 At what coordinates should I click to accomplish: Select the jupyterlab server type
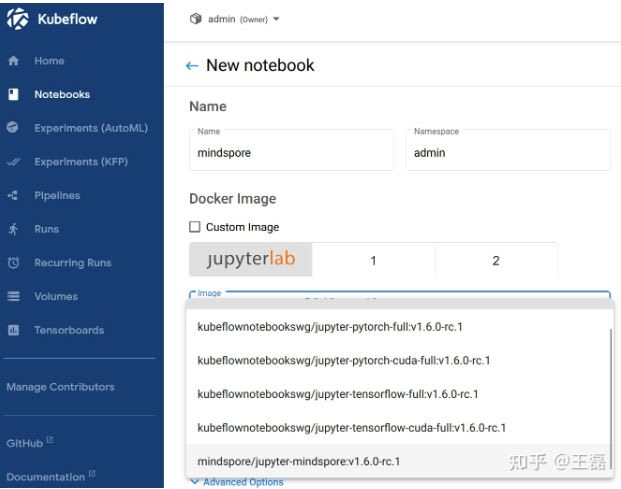click(251, 259)
